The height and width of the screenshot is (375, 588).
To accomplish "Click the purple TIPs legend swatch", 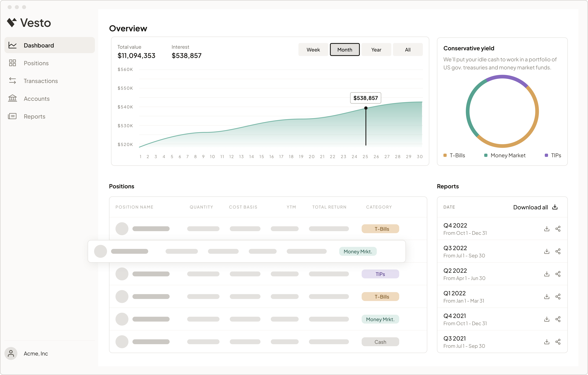I will point(546,156).
